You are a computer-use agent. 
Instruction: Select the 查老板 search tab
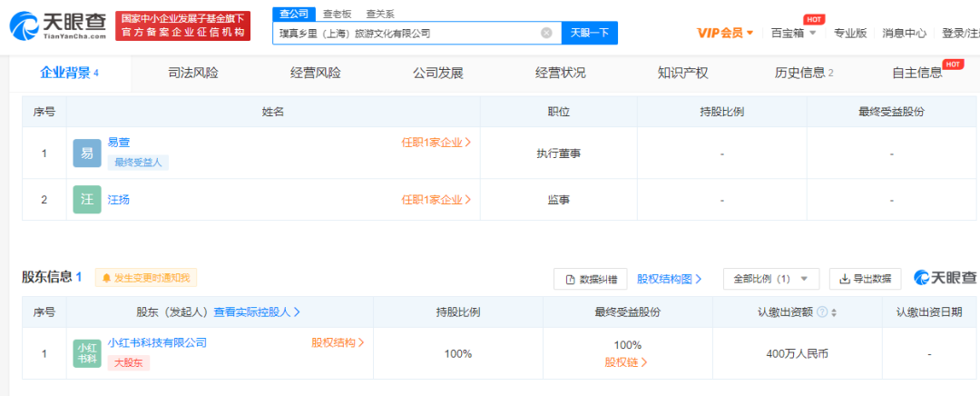point(337,14)
